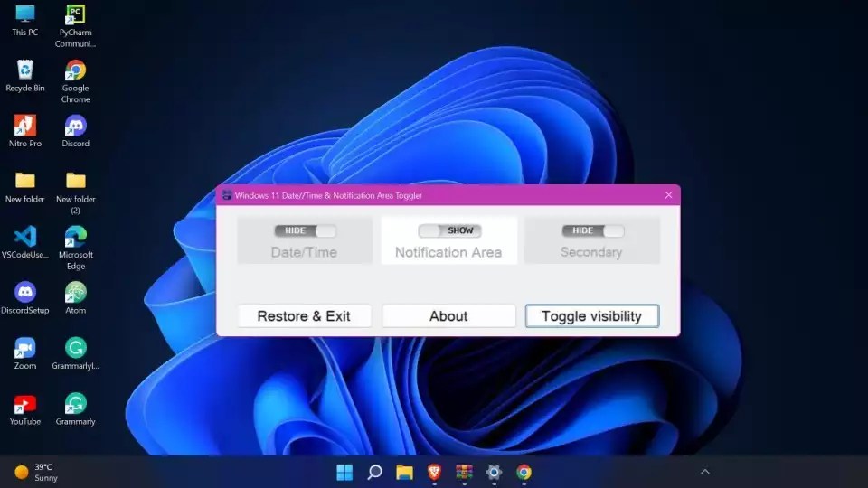Select the DiscordSetup desktop icon
This screenshot has width=868, height=488.
[x=25, y=298]
